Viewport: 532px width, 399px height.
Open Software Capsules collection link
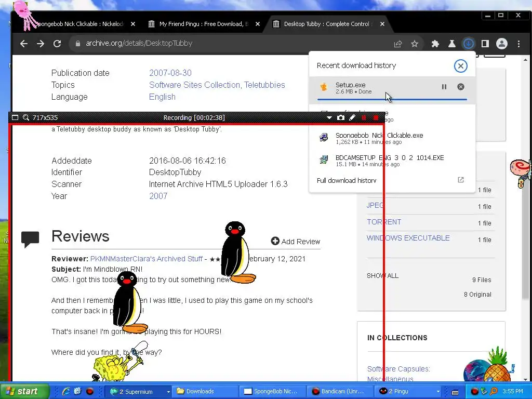[398, 369]
